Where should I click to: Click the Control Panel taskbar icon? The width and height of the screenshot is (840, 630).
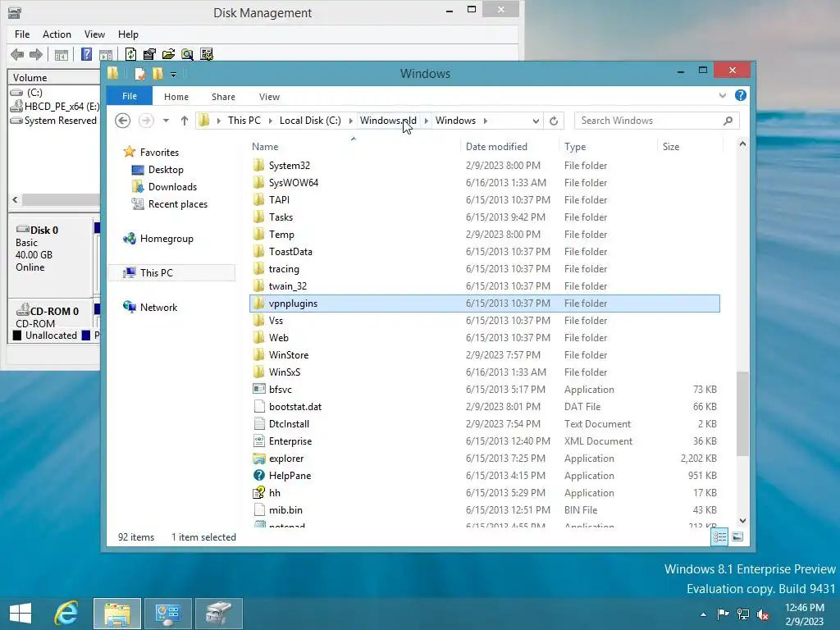tap(167, 614)
